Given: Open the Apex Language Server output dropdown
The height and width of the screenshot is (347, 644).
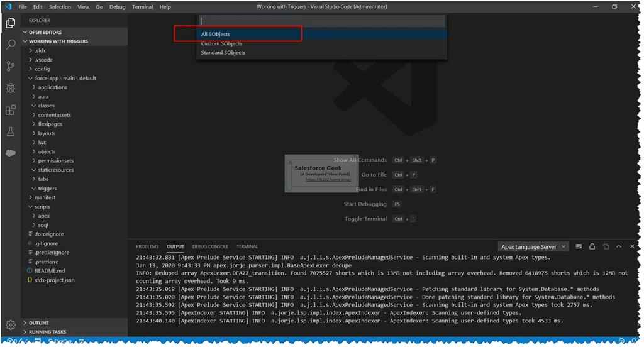Looking at the screenshot, I should (533, 247).
